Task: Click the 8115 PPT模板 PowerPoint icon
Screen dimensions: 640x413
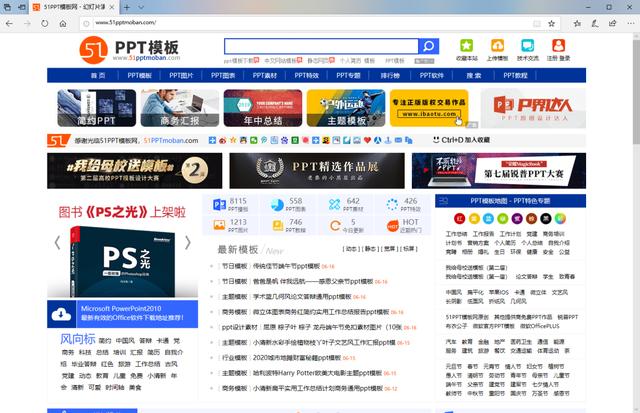Action: pos(220,204)
